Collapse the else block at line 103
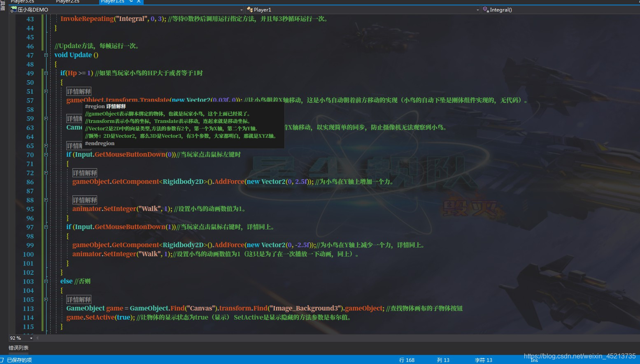The height and width of the screenshot is (364, 640). pos(46,281)
